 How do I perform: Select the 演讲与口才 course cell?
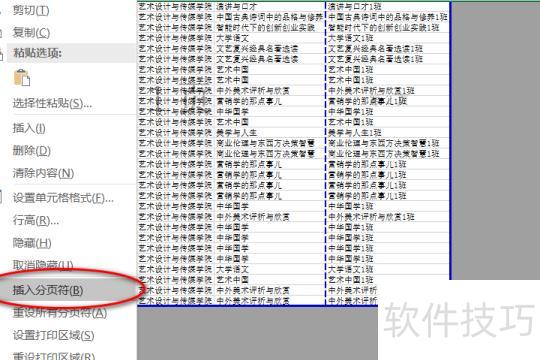click(x=270, y=7)
